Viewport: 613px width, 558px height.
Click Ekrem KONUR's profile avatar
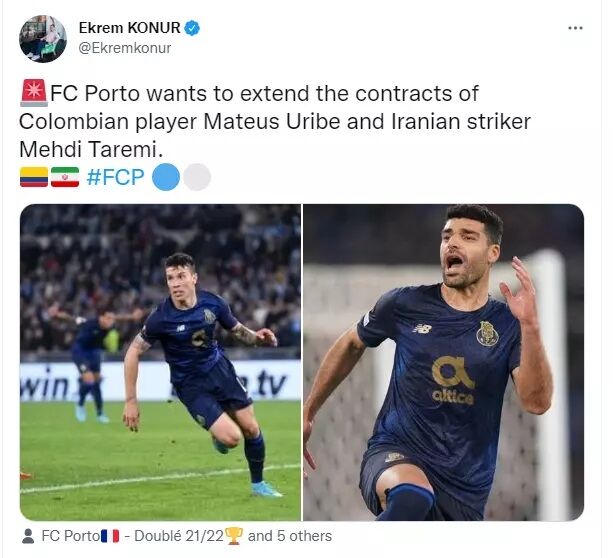pos(43,38)
